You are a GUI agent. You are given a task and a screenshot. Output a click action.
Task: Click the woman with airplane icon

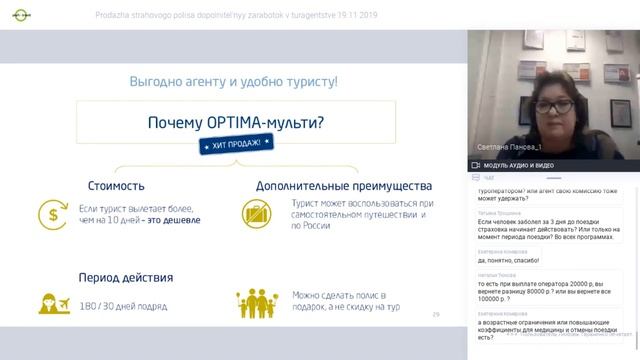point(54,304)
